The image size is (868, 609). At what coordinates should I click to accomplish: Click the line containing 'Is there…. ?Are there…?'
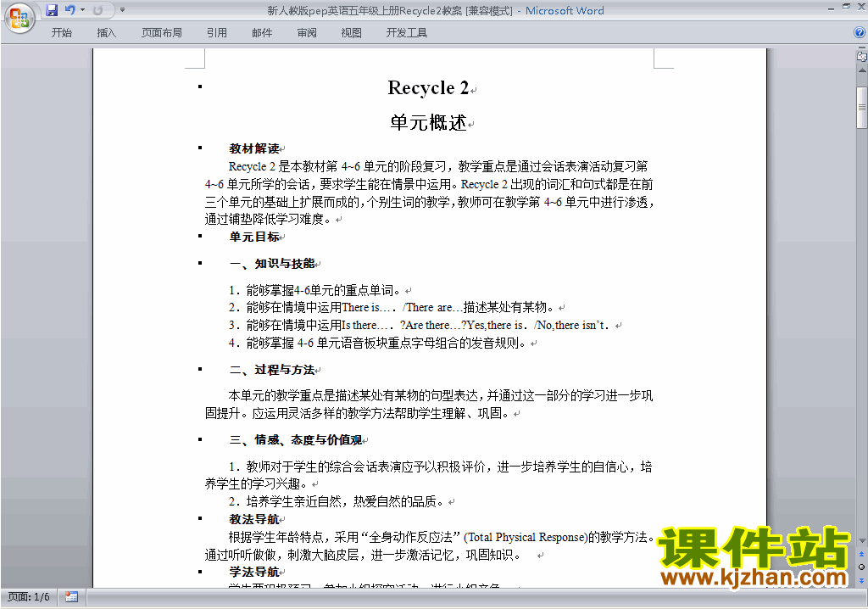[420, 325]
